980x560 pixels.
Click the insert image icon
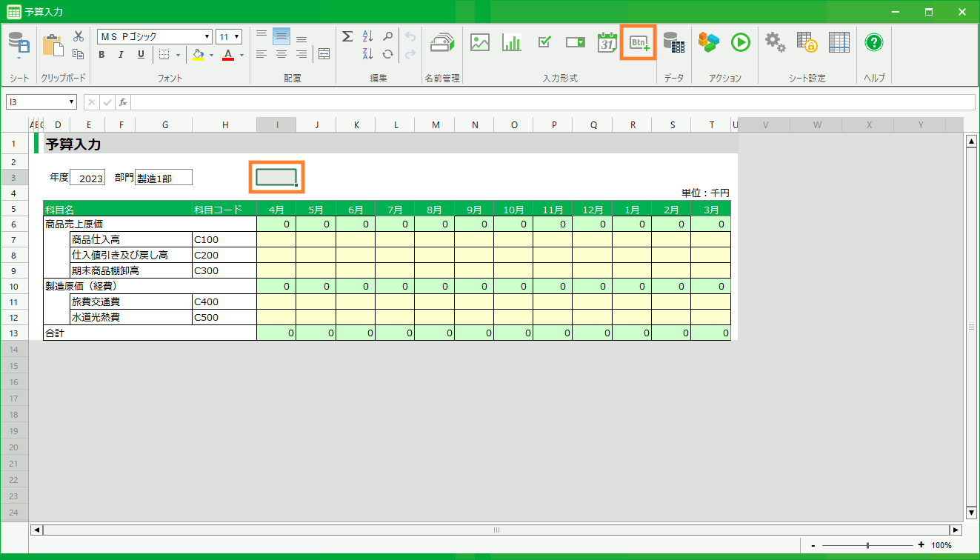(480, 42)
